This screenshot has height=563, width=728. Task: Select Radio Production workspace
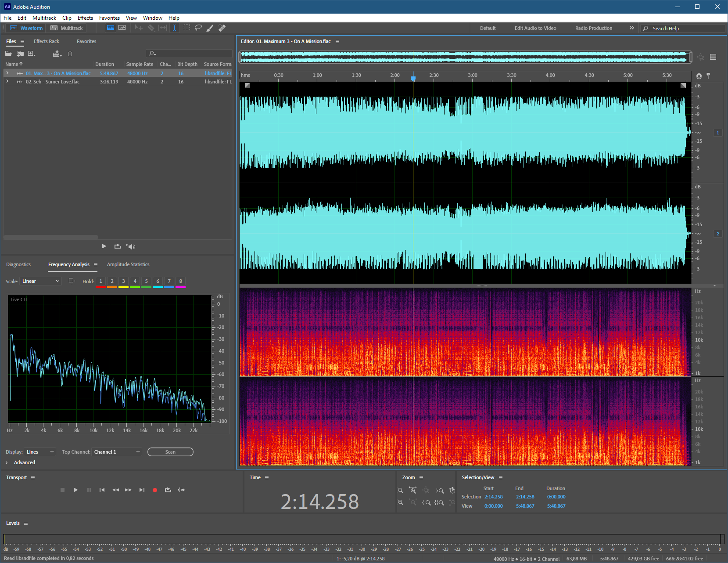click(594, 28)
